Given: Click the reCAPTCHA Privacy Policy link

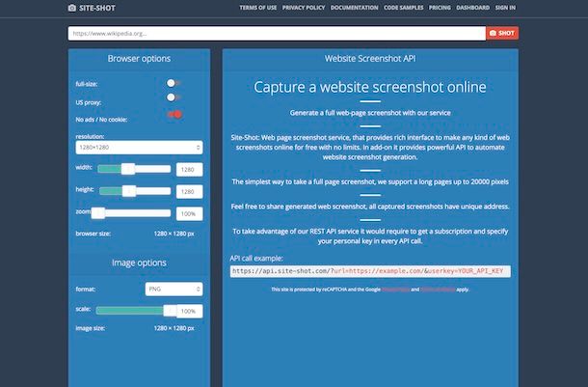Looking at the screenshot, I should 395,290.
